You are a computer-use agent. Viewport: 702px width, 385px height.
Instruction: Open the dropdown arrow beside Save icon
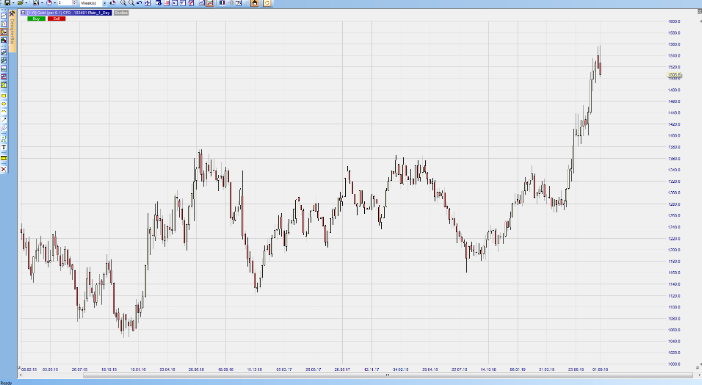(13, 3)
